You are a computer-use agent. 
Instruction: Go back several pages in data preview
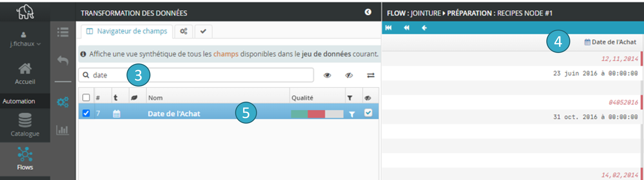pyautogui.click(x=407, y=28)
